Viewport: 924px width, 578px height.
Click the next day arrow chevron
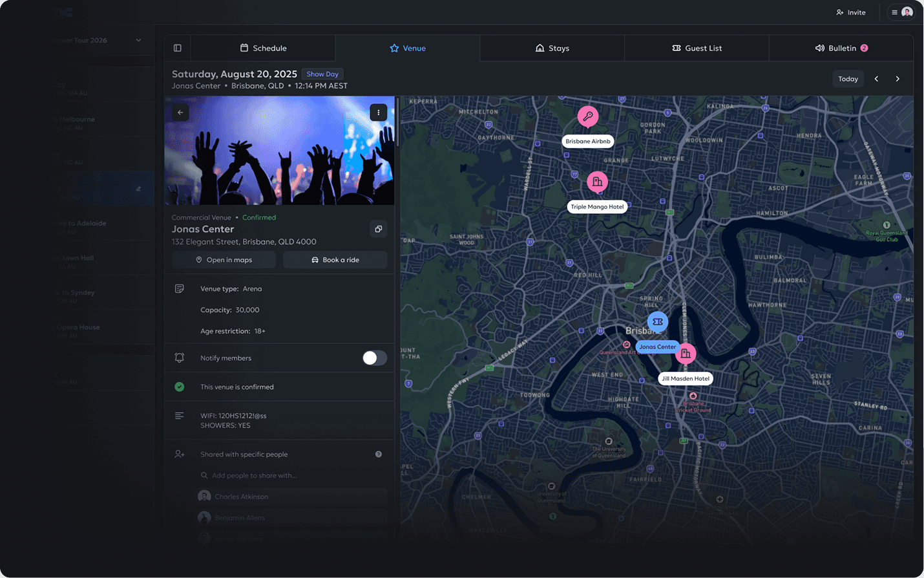(x=898, y=78)
